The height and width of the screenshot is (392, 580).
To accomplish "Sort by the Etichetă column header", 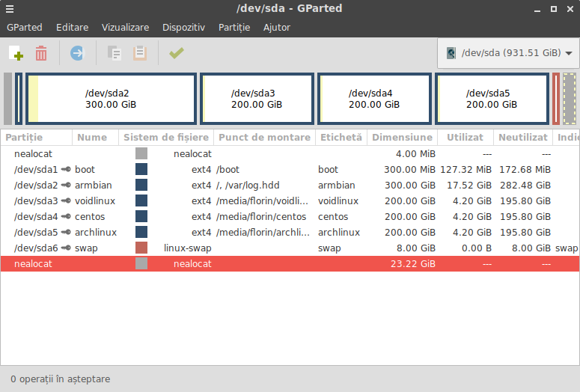I will [x=341, y=138].
